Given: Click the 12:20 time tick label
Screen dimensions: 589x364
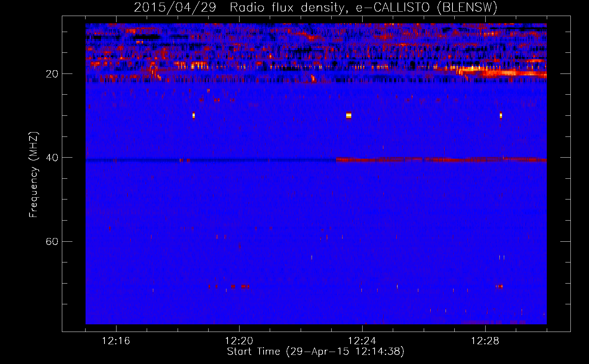Looking at the screenshot, I should pyautogui.click(x=239, y=341).
